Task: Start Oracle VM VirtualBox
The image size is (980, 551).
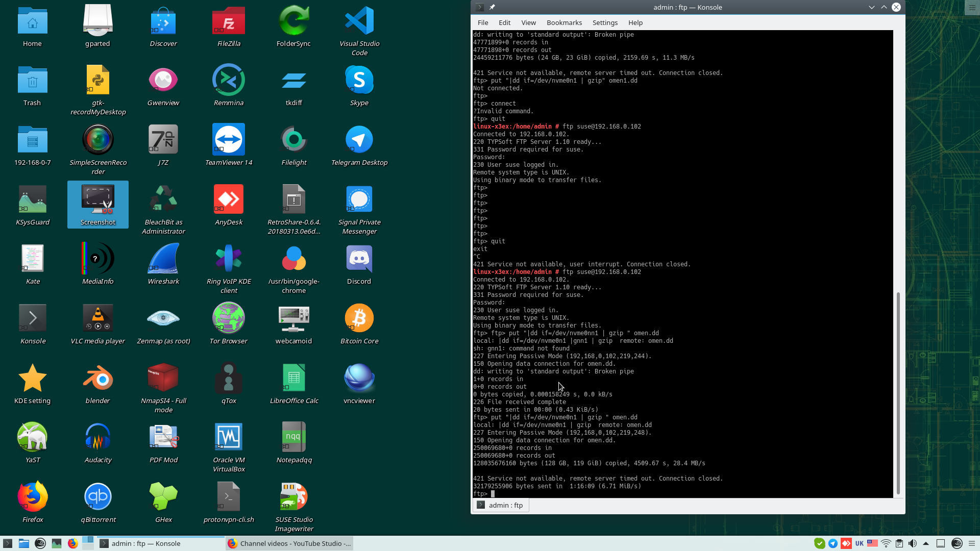Action: (x=228, y=437)
